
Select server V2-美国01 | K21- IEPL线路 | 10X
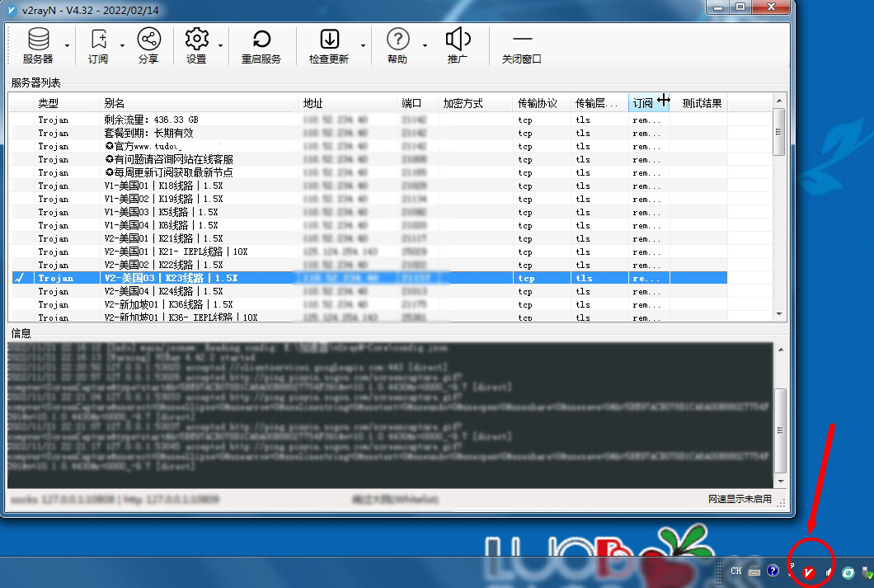tap(369, 252)
